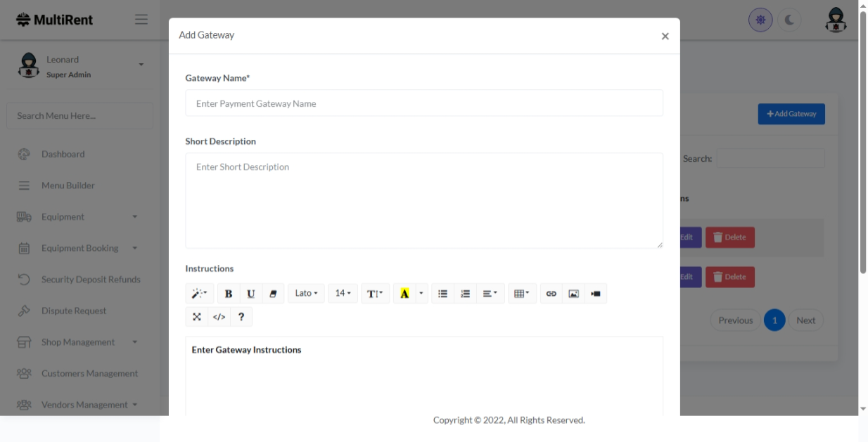The width and height of the screenshot is (868, 442).
Task: Toggle underline formatting in editor toolbar
Action: click(251, 294)
